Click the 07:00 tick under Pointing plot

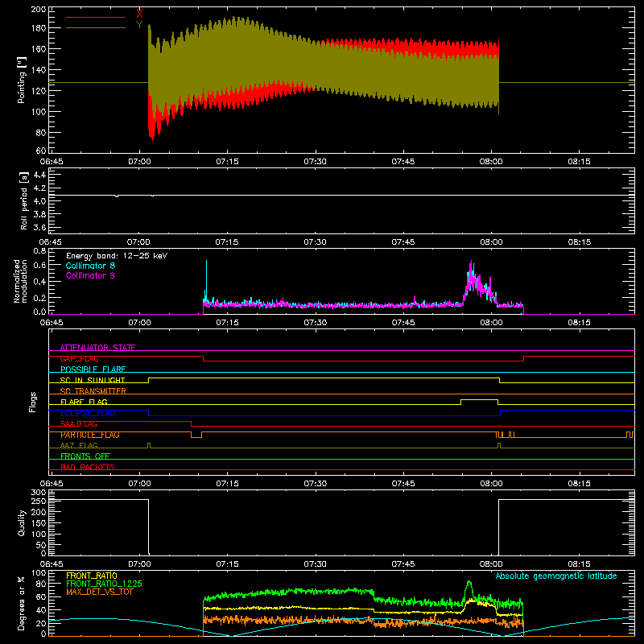[139, 162]
